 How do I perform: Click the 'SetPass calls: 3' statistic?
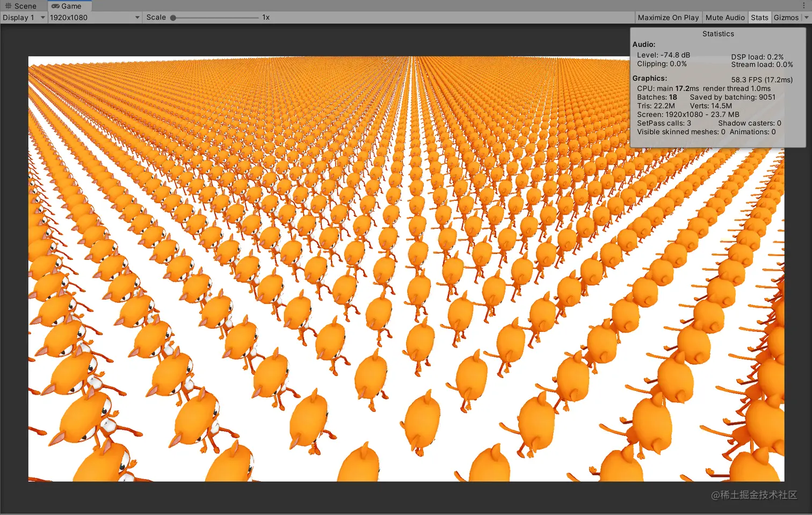(x=664, y=123)
